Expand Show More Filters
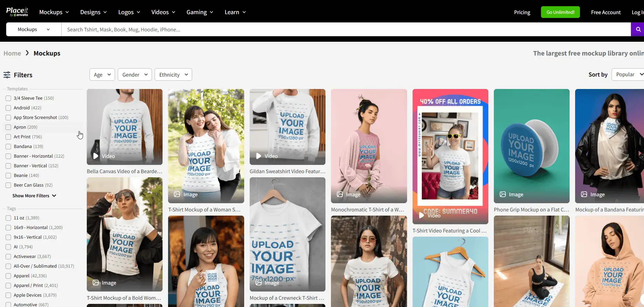 point(34,196)
